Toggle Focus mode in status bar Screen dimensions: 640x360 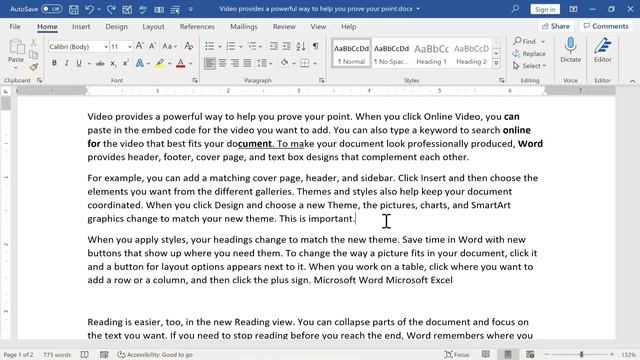point(457,355)
